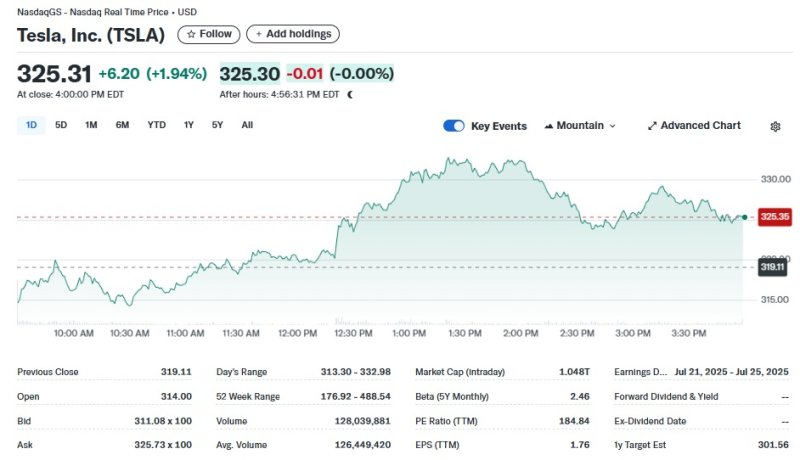This screenshot has height=460, width=800.
Task: Click the 1y Target Est label
Action: coord(642,444)
